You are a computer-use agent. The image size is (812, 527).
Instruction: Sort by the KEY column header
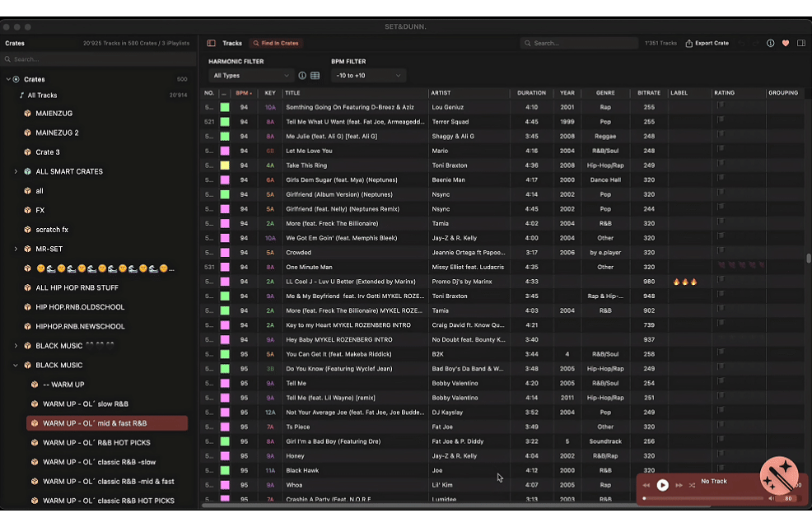[x=270, y=93]
